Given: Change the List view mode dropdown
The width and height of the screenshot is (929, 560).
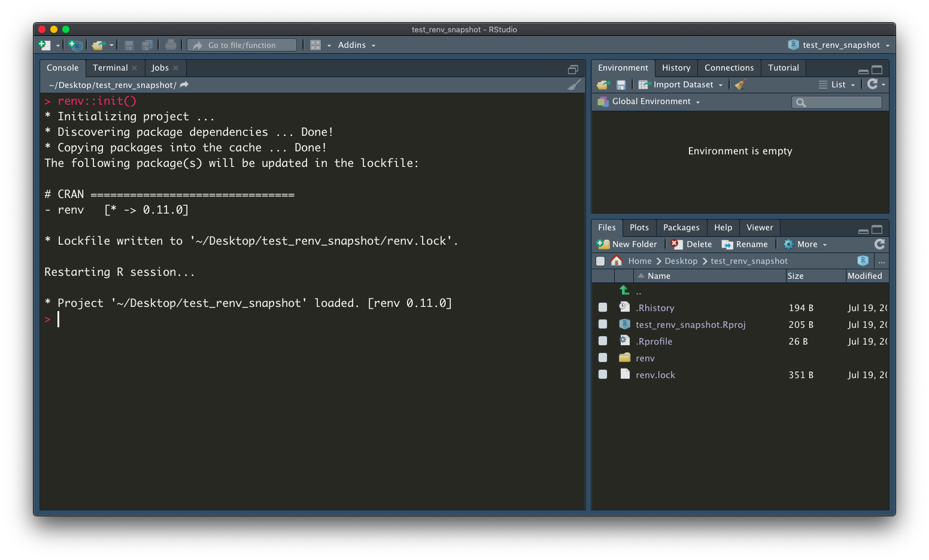Looking at the screenshot, I should (x=837, y=85).
